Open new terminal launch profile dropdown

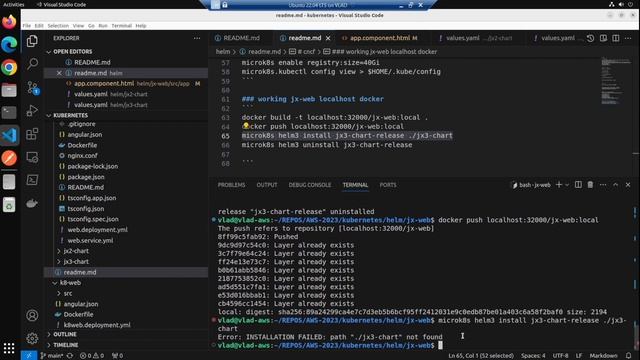point(567,185)
